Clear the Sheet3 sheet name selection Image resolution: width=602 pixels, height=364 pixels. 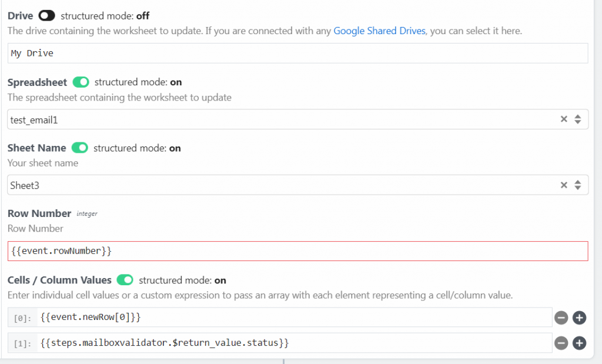point(564,185)
